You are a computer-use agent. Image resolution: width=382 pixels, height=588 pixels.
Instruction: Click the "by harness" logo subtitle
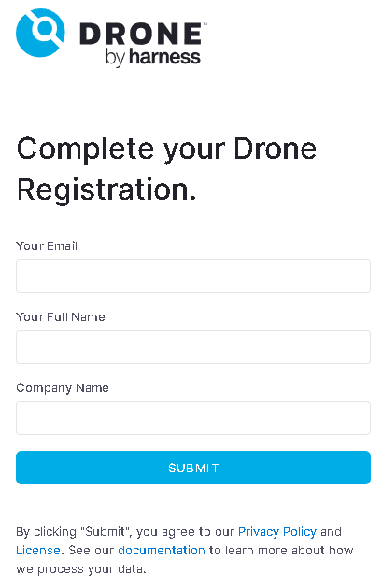pyautogui.click(x=153, y=57)
